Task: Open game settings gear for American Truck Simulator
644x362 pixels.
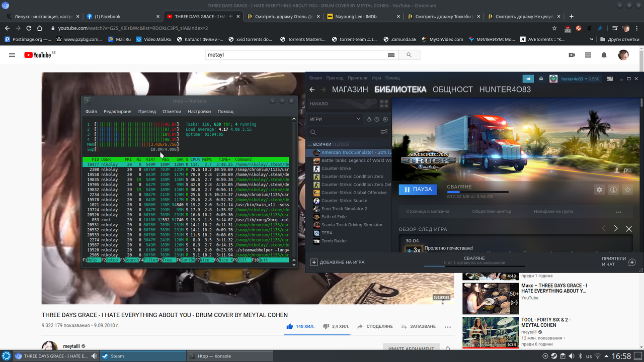Action: point(599,190)
